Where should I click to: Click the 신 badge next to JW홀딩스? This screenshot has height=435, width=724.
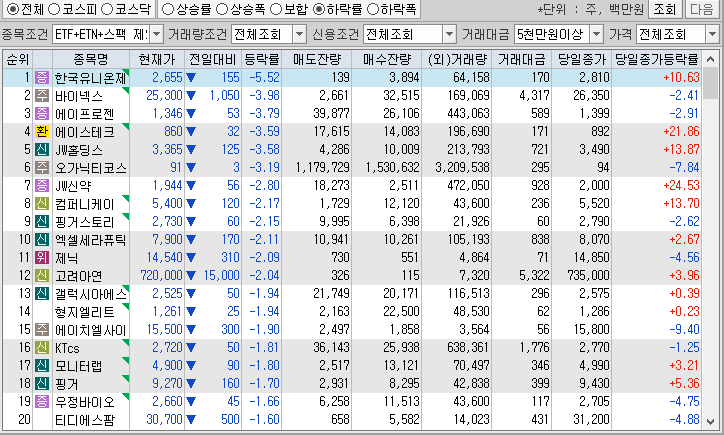pyautogui.click(x=42, y=150)
